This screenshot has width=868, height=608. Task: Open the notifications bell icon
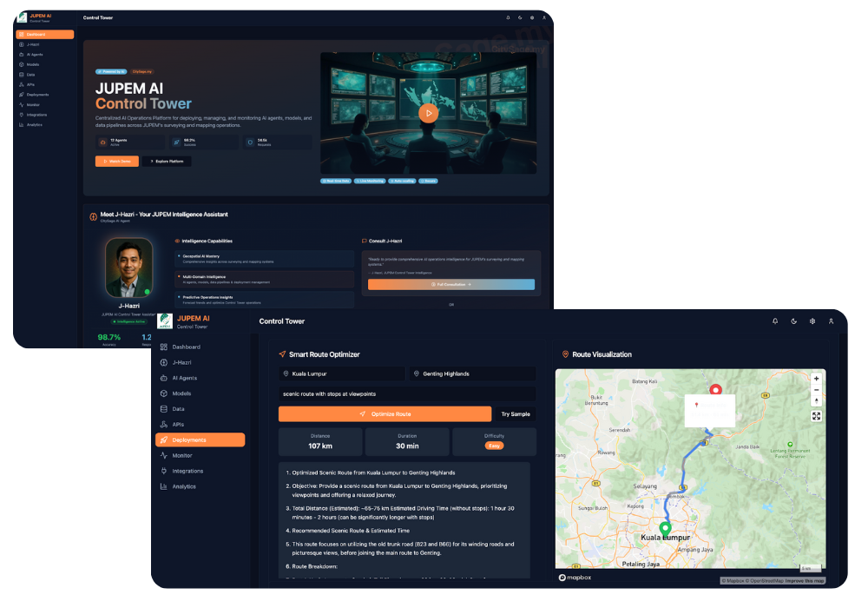[775, 321]
